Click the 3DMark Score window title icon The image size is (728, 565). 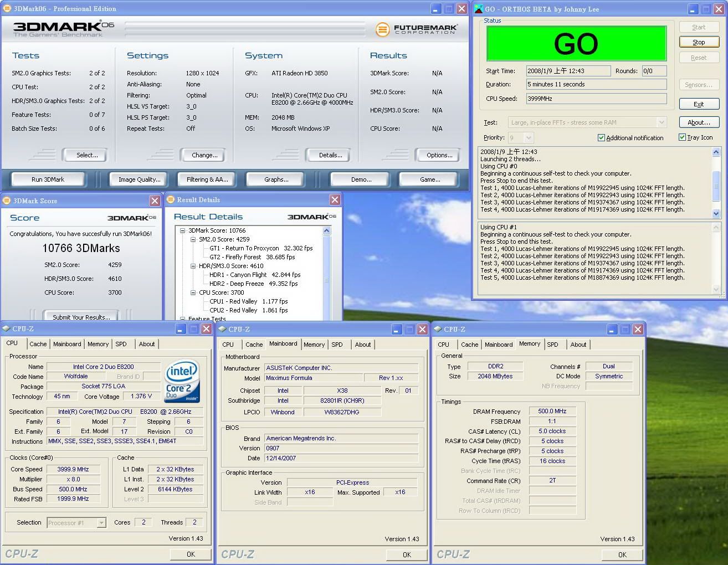tap(6, 201)
